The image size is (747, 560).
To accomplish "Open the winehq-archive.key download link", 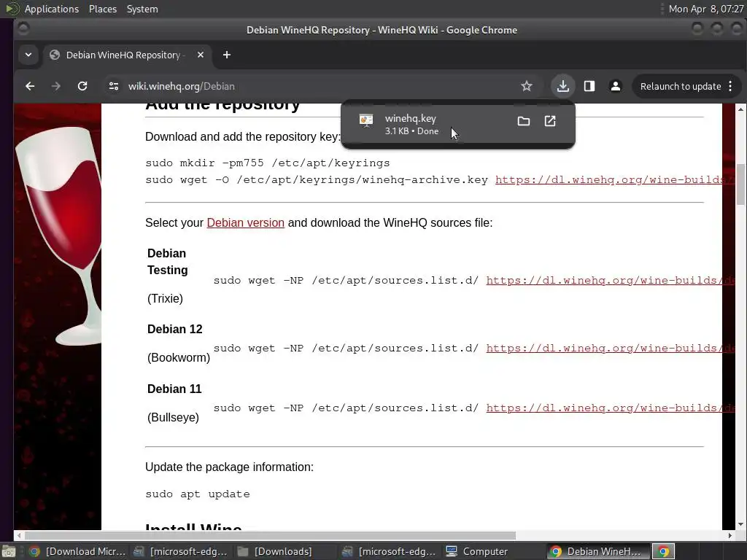I will 614,179.
